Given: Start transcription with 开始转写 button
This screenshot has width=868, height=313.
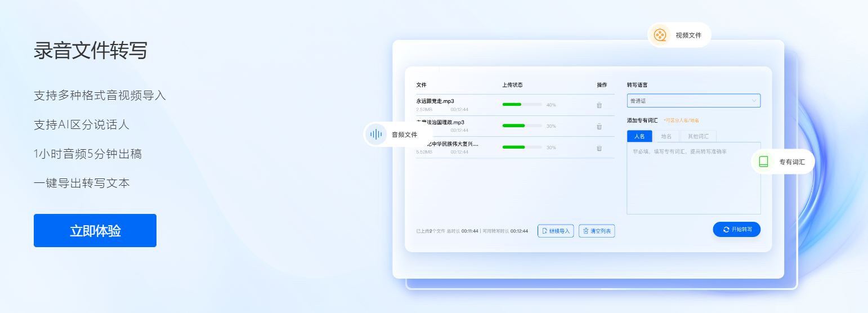Looking at the screenshot, I should (x=737, y=230).
